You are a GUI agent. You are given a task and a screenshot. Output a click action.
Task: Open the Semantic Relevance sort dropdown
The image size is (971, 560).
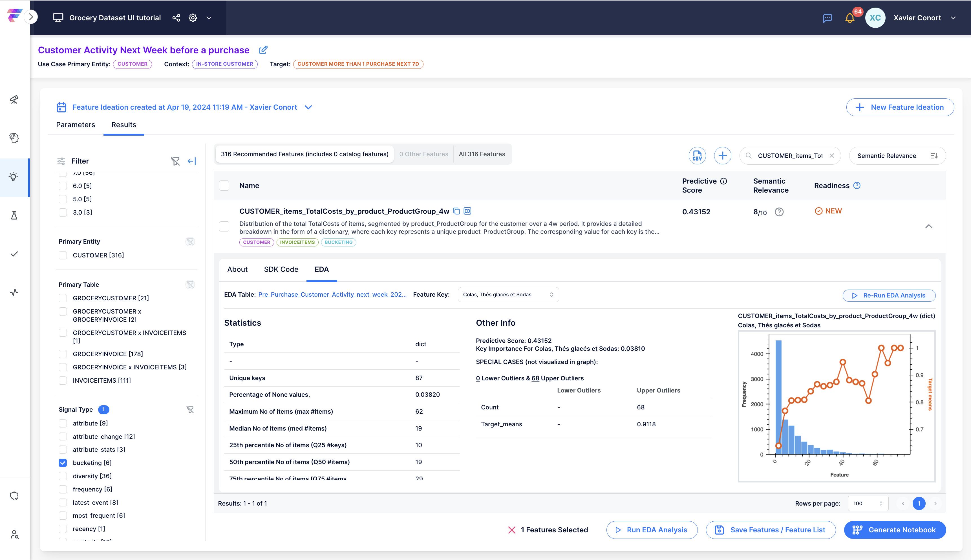tap(897, 156)
